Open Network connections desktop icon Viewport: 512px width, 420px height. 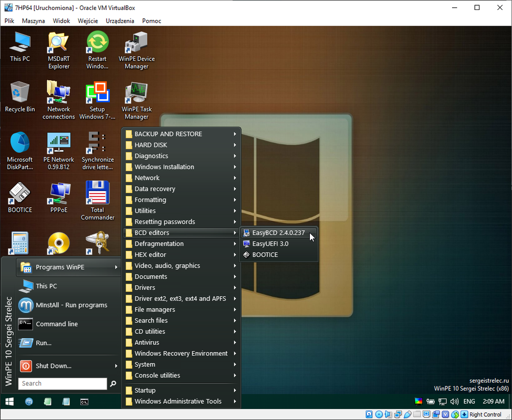point(59,100)
